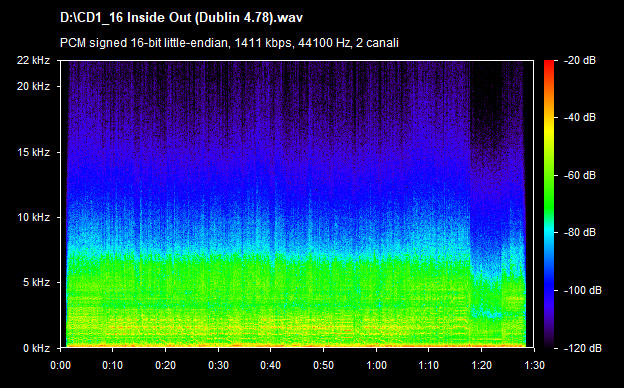Click the 1:20 time marker
The image size is (624, 388).
[482, 365]
